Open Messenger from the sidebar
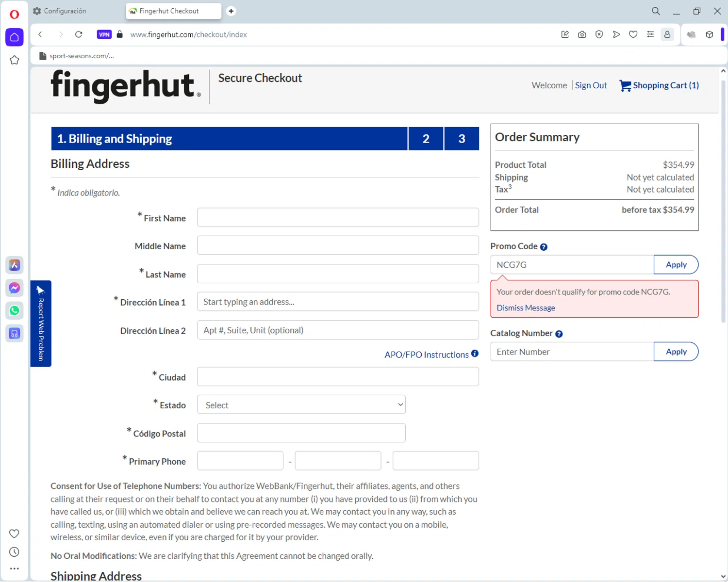728x582 pixels. tap(15, 288)
